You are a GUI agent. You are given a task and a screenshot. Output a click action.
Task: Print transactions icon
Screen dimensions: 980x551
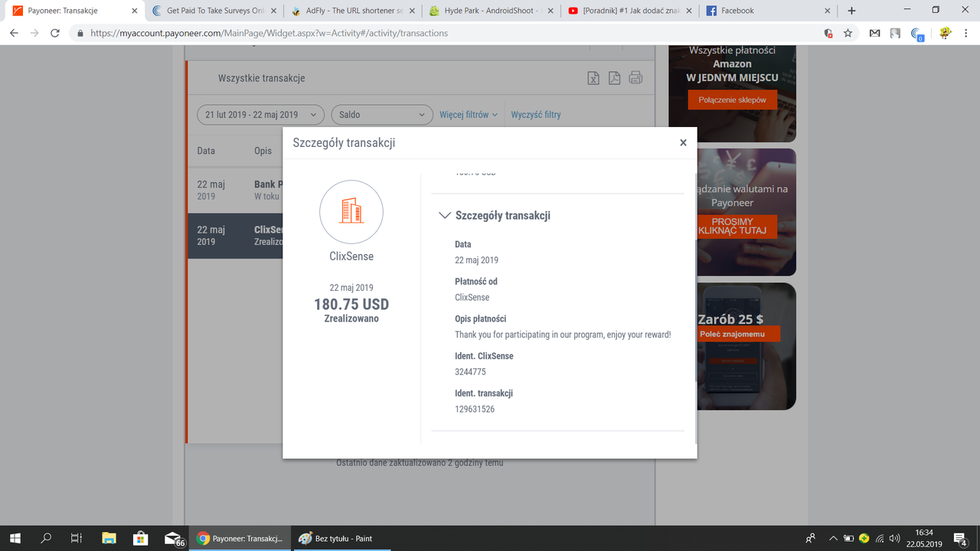[x=635, y=78]
